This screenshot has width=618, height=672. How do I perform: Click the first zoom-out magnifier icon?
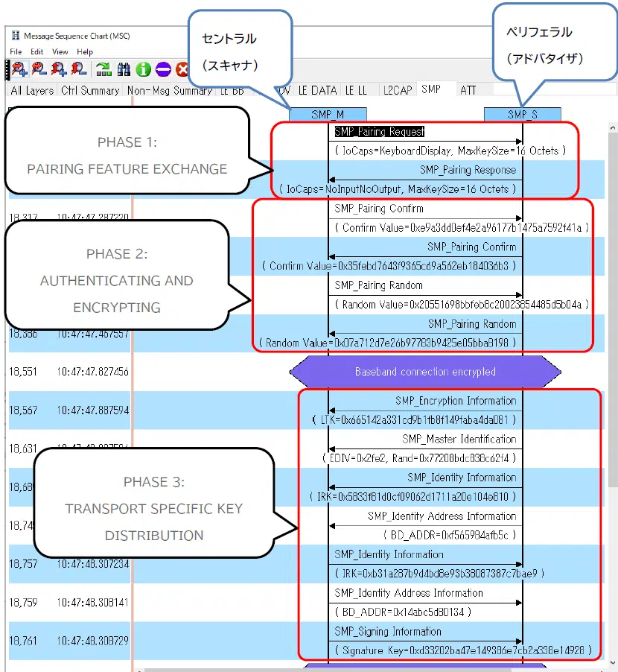39,69
